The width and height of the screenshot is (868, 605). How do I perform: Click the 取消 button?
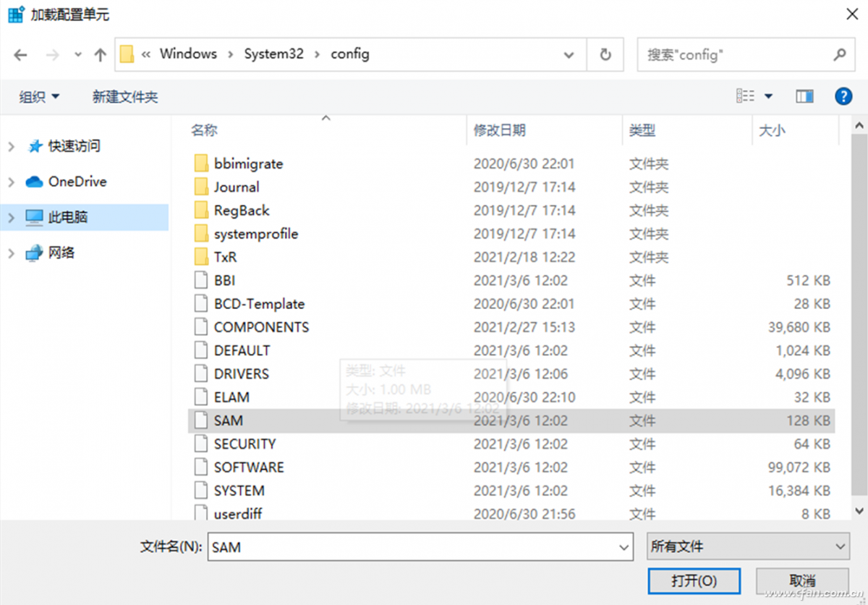[802, 581]
